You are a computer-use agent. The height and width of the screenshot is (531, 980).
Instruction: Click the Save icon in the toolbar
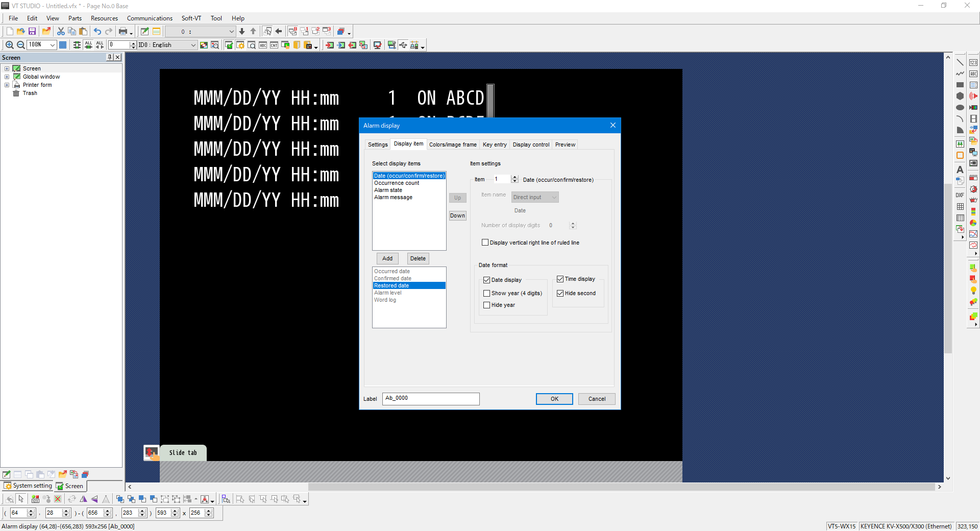pyautogui.click(x=32, y=31)
